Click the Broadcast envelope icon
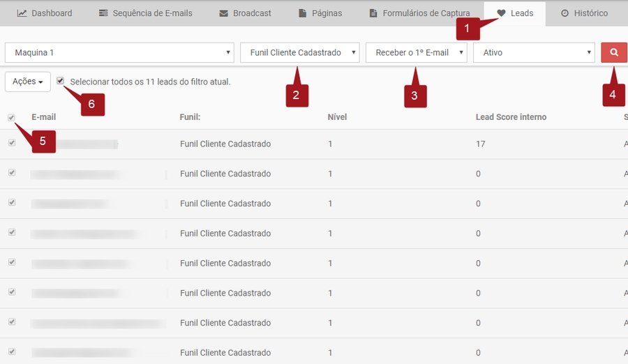Image resolution: width=628 pixels, height=364 pixels. pos(223,13)
